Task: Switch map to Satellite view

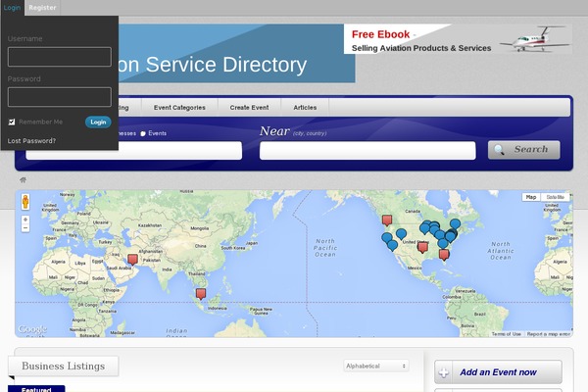Action: [x=556, y=197]
